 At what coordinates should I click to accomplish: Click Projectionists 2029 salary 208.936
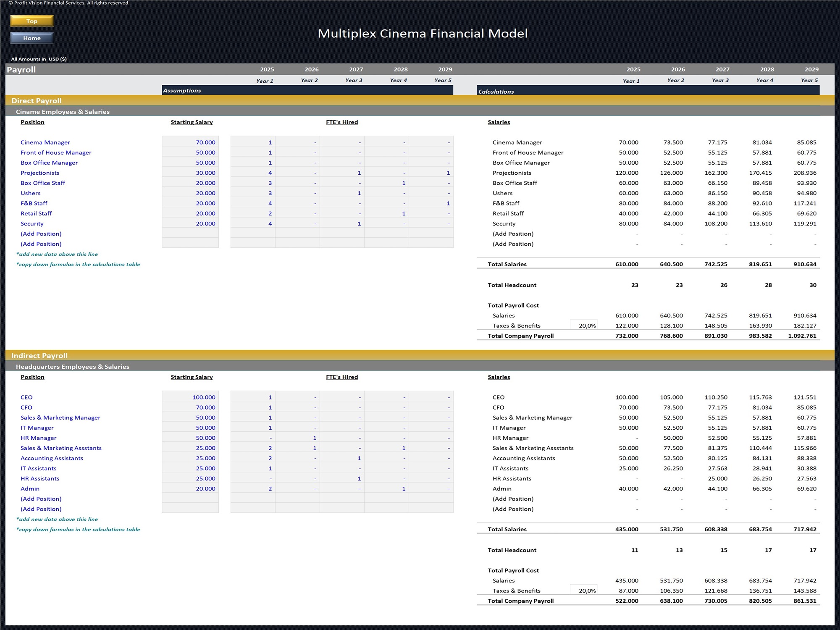805,173
